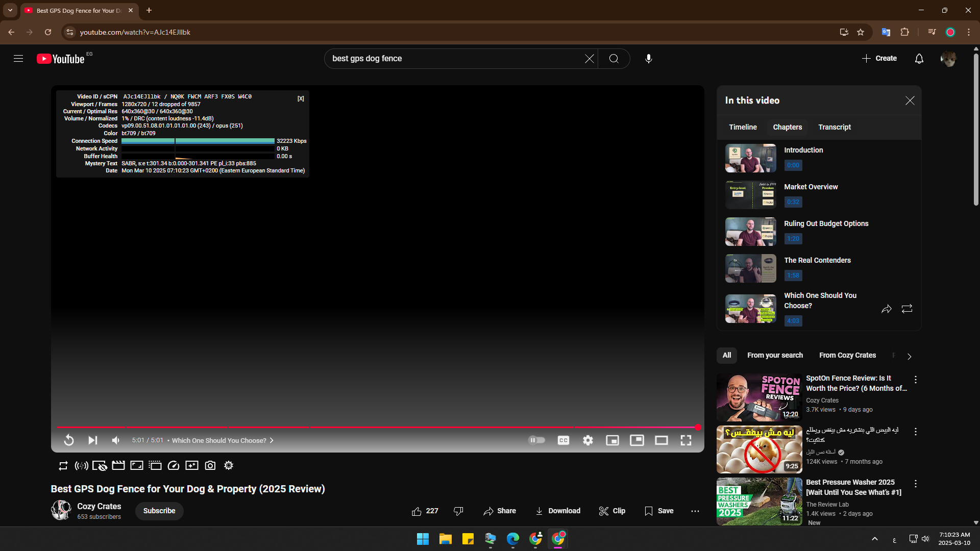Save video to a playlist

[659, 511]
